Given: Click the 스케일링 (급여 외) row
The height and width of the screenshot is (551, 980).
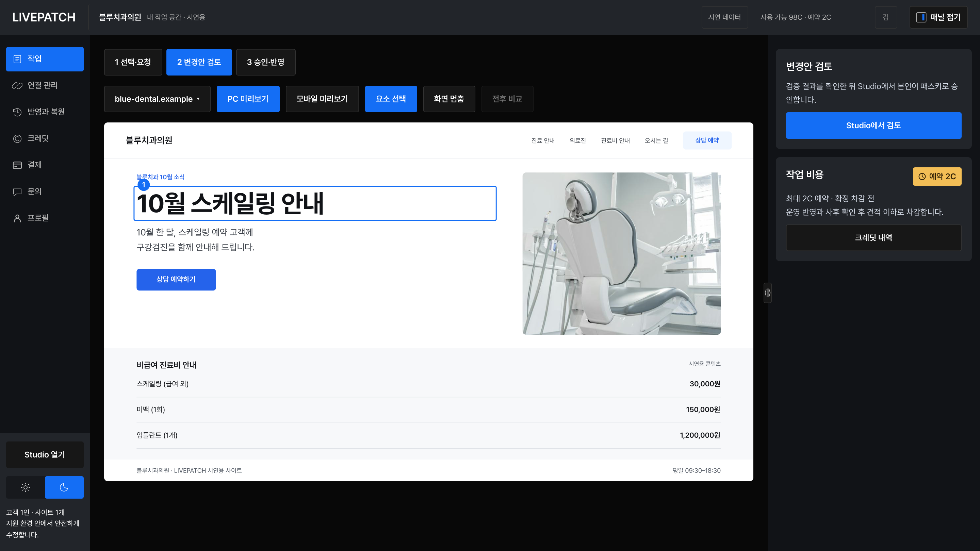Looking at the screenshot, I should [x=428, y=384].
